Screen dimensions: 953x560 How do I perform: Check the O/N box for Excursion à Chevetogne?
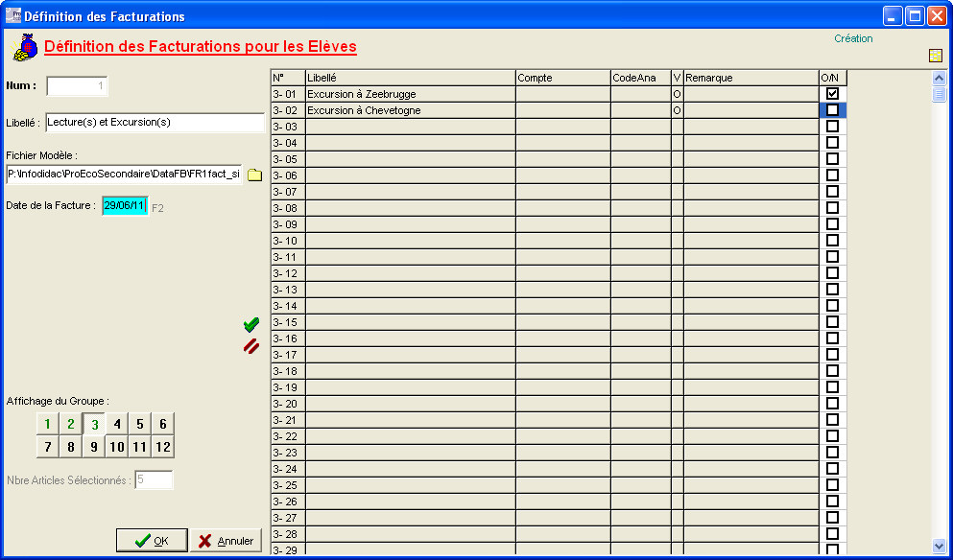pos(832,110)
